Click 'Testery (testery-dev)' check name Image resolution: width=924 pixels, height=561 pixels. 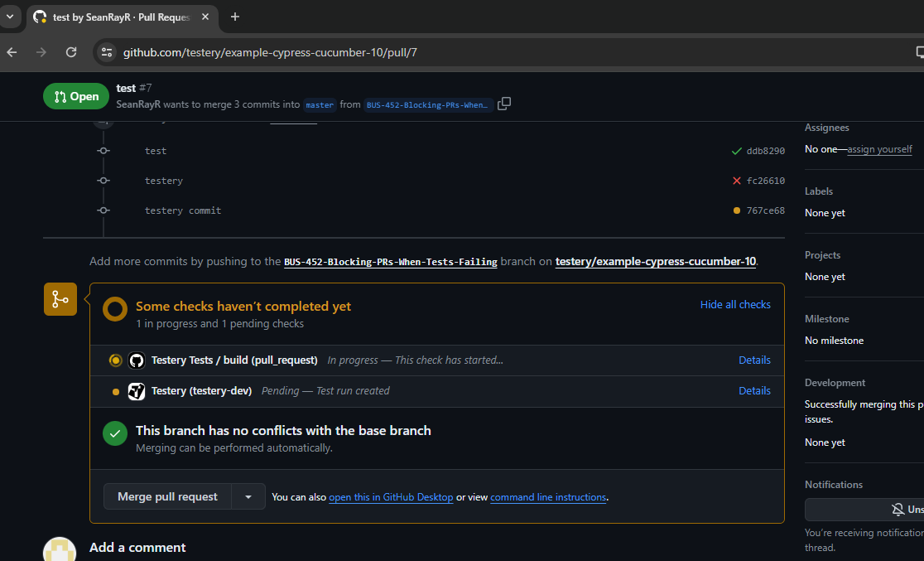201,391
